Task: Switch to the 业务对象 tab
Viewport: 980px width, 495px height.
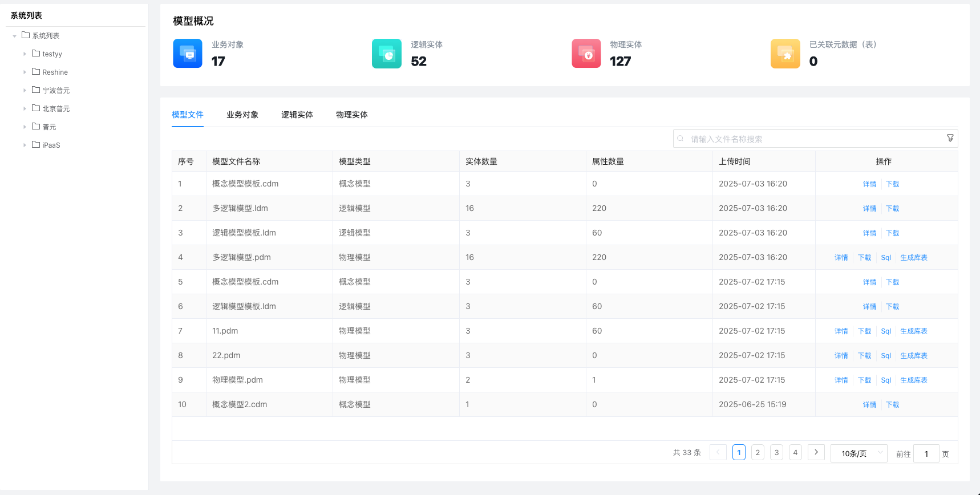Action: coord(242,115)
